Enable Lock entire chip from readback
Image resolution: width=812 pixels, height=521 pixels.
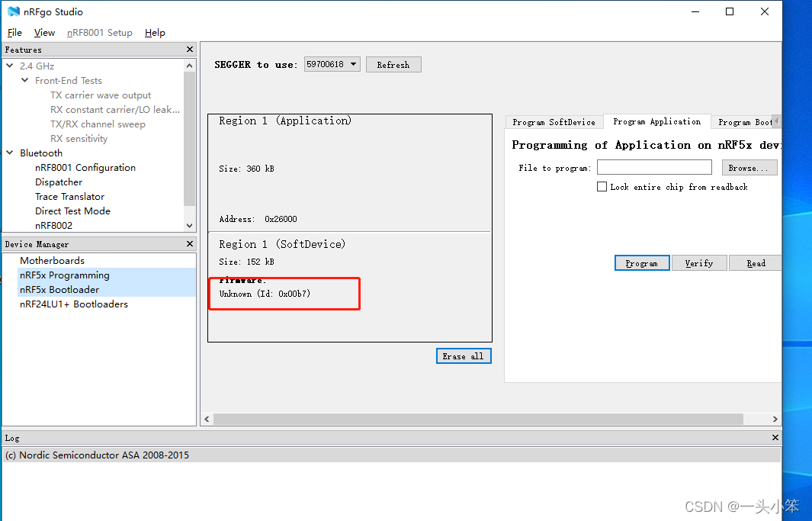pos(602,186)
